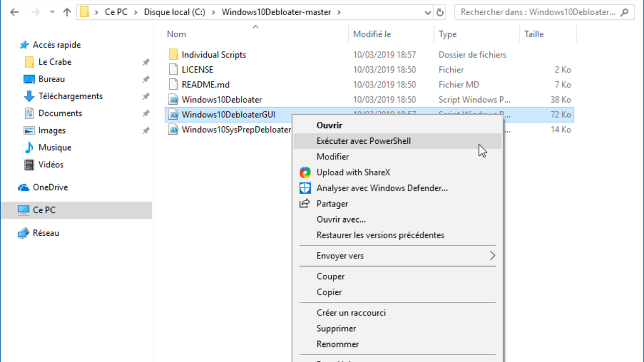Choose Renommer in the context menu

[398, 344]
